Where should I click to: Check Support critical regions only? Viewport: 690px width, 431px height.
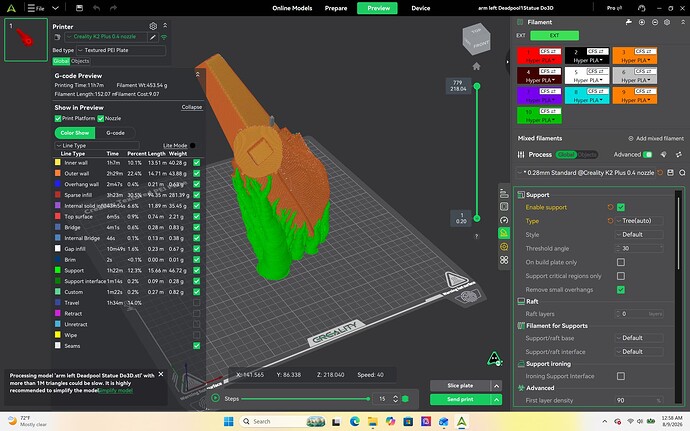click(x=620, y=276)
